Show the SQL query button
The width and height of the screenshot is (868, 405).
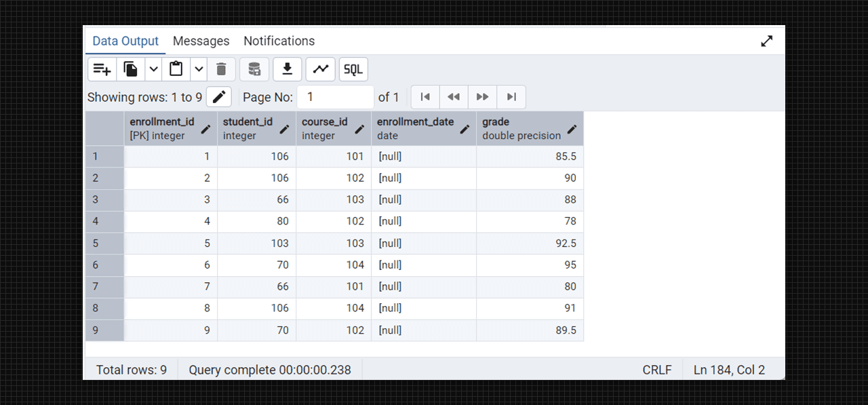(353, 69)
